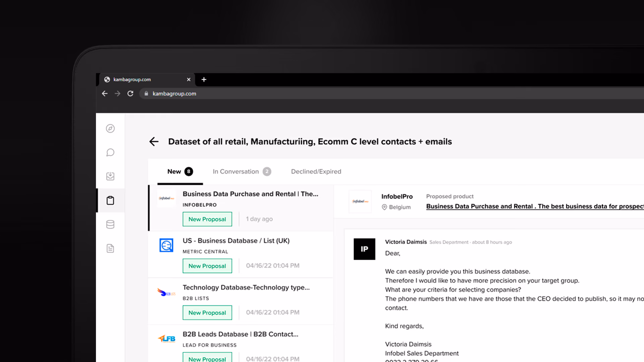Click New Proposal for InfobelPro
This screenshot has height=362, width=644.
(207, 219)
